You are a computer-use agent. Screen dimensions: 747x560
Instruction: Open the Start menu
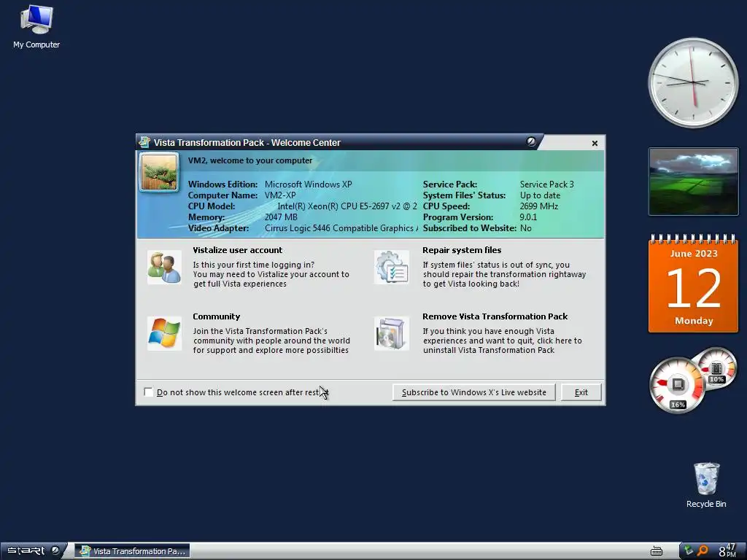point(26,551)
